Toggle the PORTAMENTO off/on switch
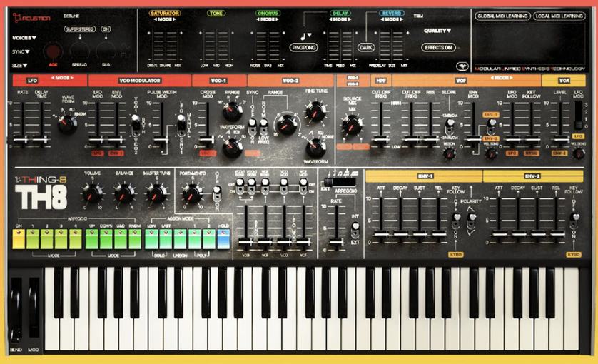This screenshot has width=598, height=364. pos(217,194)
